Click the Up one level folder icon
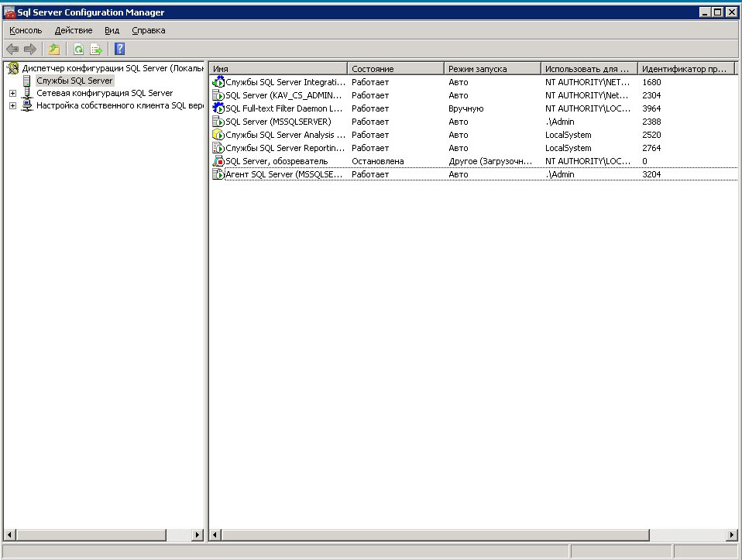The image size is (742, 560). [54, 50]
